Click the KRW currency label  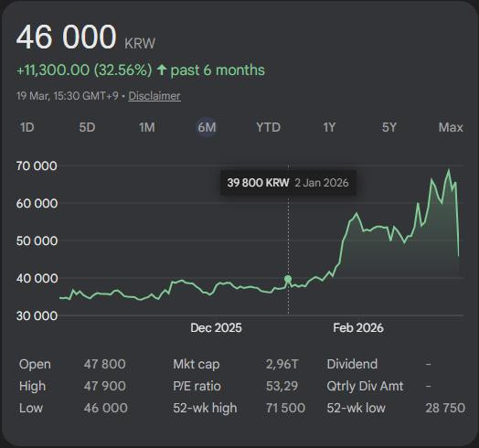140,43
